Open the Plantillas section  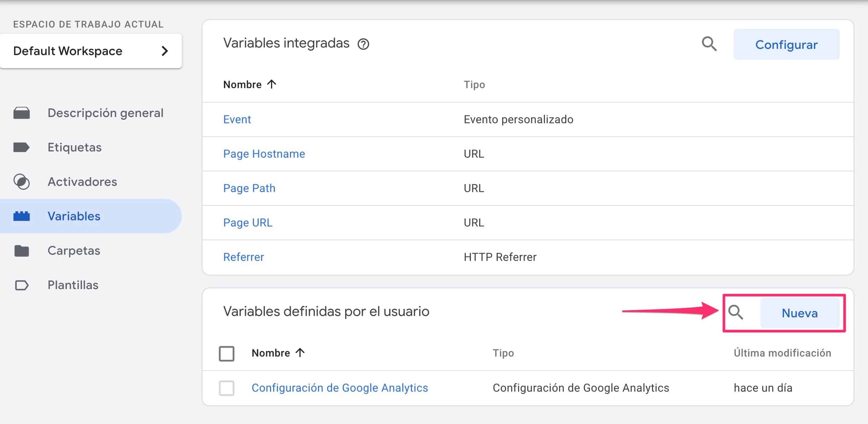(x=73, y=285)
